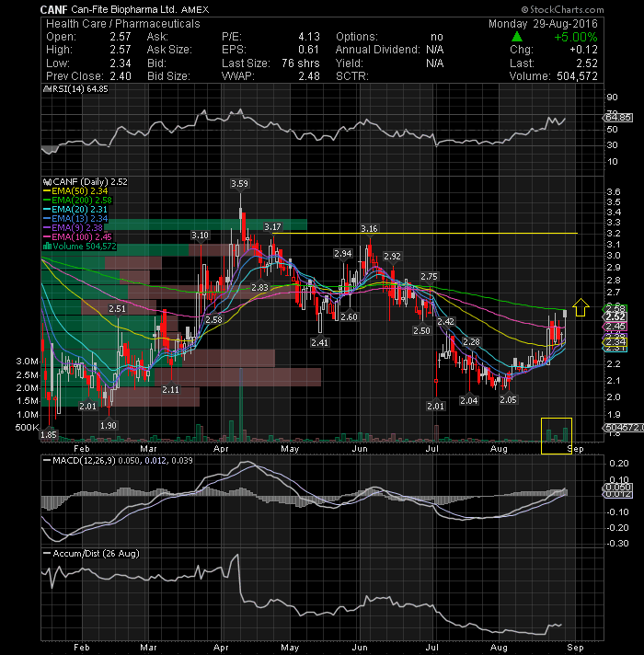This screenshot has width=644, height=655.
Task: Click the Chg value +0.12
Action: (583, 50)
